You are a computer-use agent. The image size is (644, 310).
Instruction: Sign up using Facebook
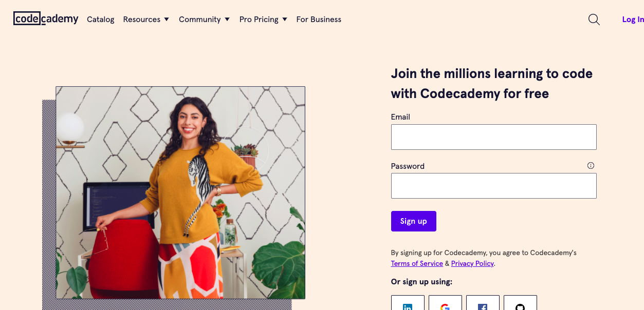[x=483, y=304]
